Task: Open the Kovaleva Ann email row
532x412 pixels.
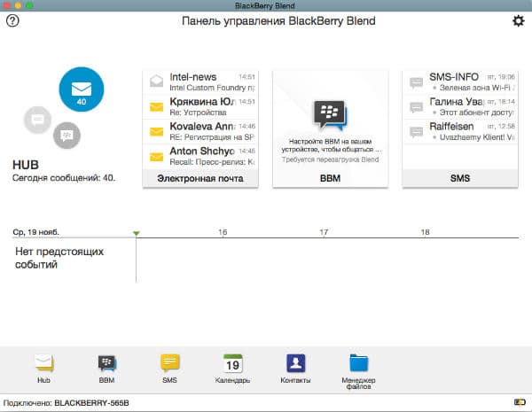Action: click(200, 131)
